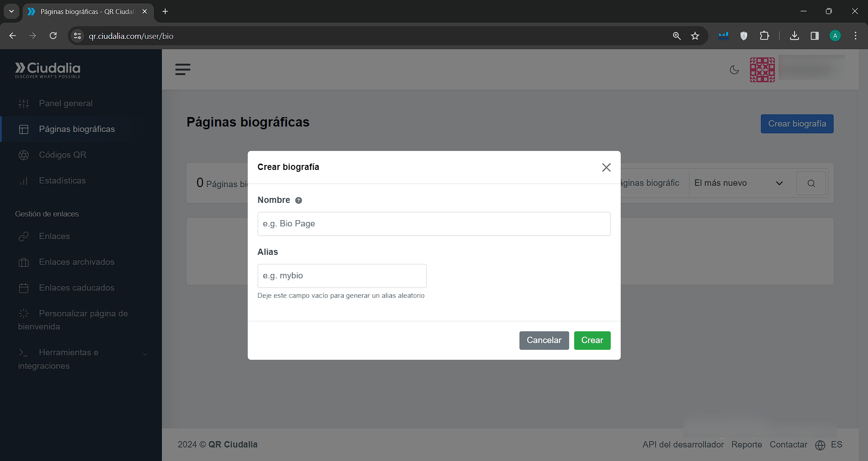The image size is (868, 461).
Task: Focus the Alias text field
Action: [x=342, y=276]
